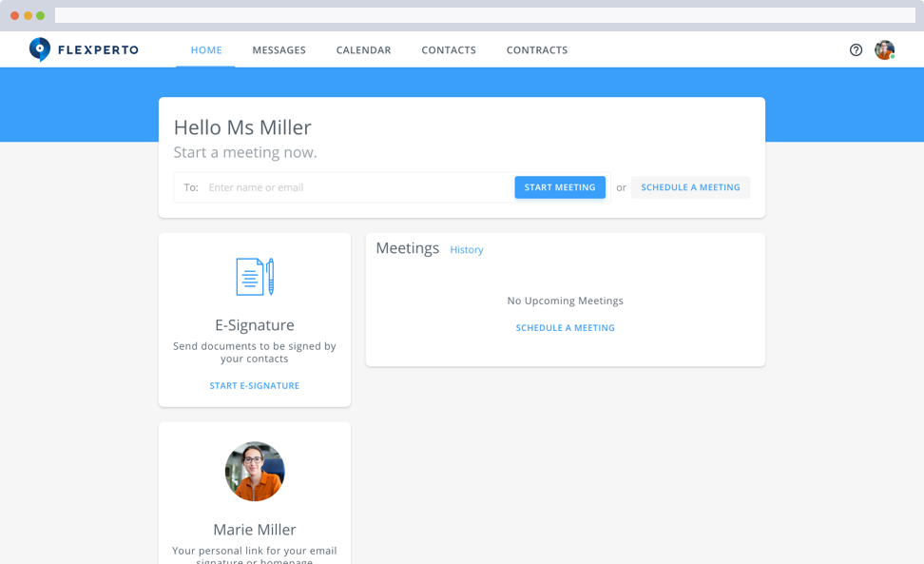This screenshot has width=924, height=564.
Task: Click Schedule a Meeting under No Upcoming Meetings
Action: pos(565,328)
